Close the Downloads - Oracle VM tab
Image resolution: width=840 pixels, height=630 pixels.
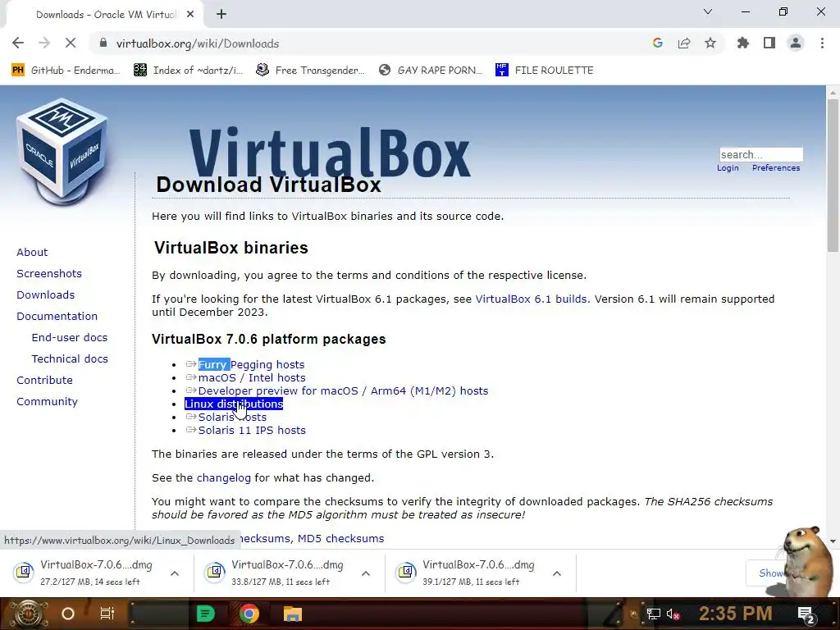pos(190,15)
